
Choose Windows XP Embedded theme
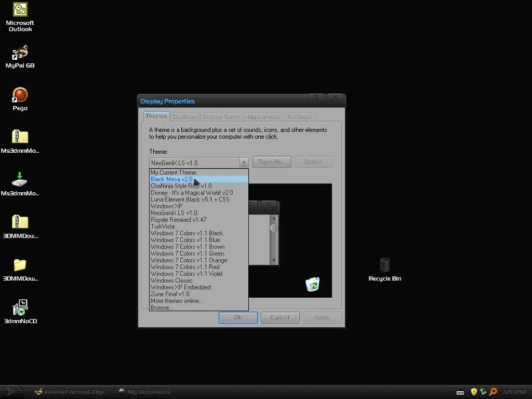199,287
